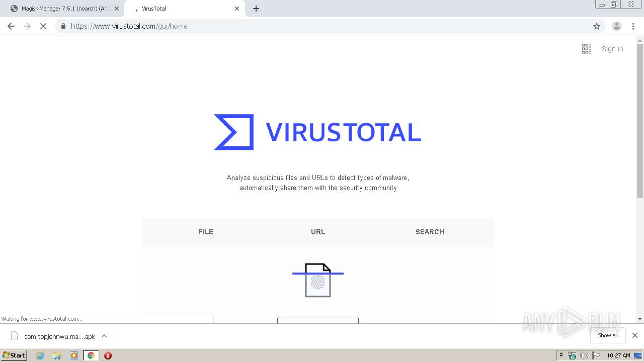Open the volume tray icon
Viewport: 644px width, 362px height.
584,355
